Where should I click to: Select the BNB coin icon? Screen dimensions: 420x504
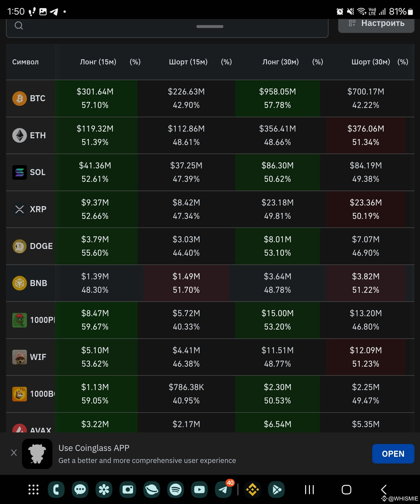[19, 283]
